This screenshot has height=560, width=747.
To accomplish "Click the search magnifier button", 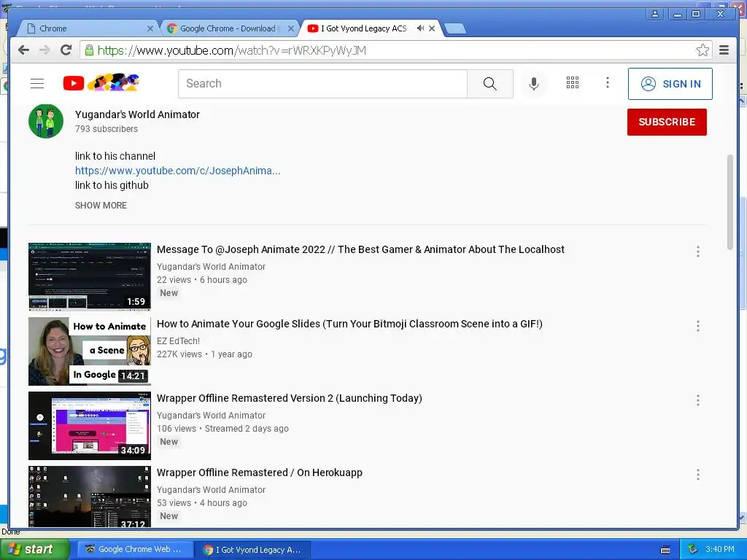I will [489, 84].
